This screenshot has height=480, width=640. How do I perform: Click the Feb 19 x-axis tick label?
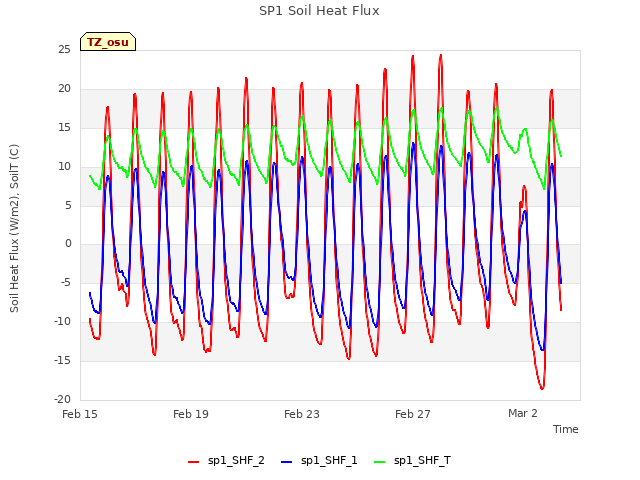[x=191, y=414]
